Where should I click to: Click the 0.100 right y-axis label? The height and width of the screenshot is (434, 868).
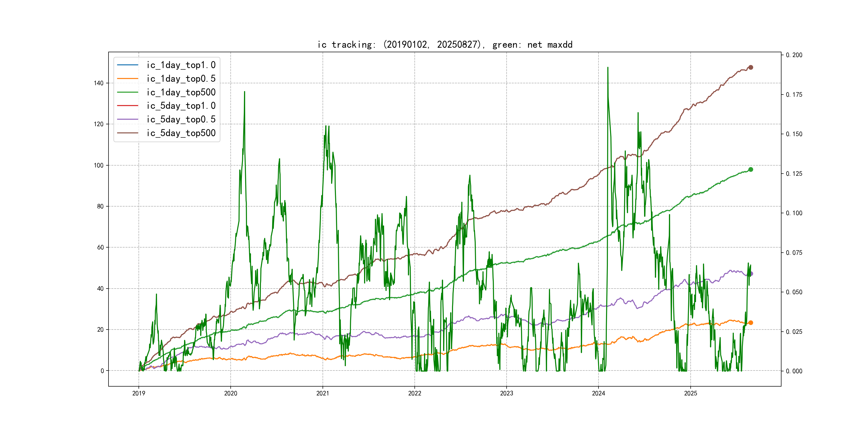[x=794, y=213]
